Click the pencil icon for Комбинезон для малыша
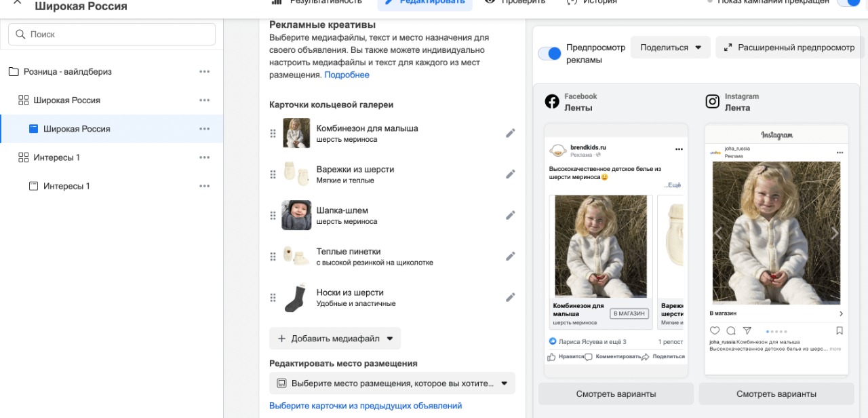Image resolution: width=868 pixels, height=418 pixels. coord(511,133)
